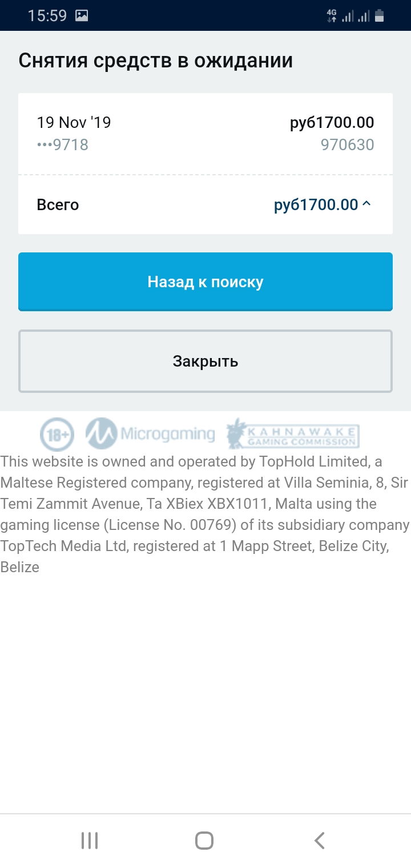Tap the battery icon in status bar

(x=380, y=15)
